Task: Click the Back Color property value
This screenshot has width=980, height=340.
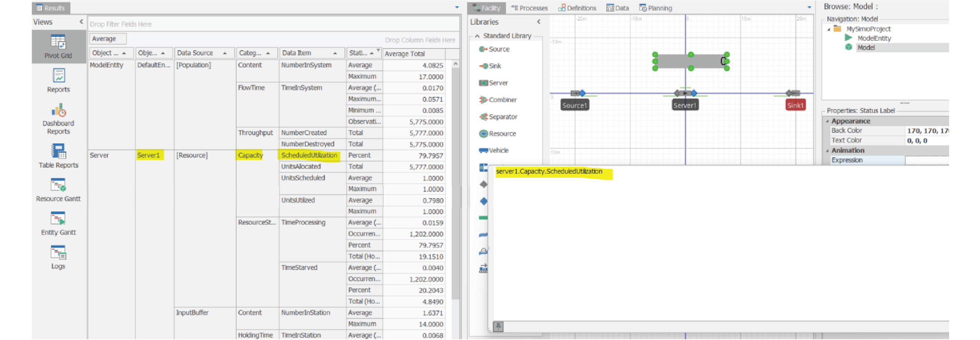Action: point(927,131)
